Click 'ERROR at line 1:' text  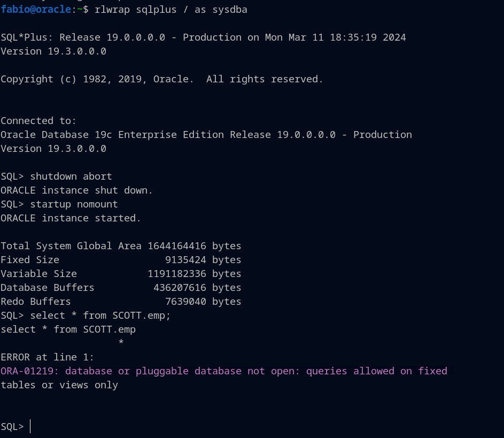pos(47,357)
